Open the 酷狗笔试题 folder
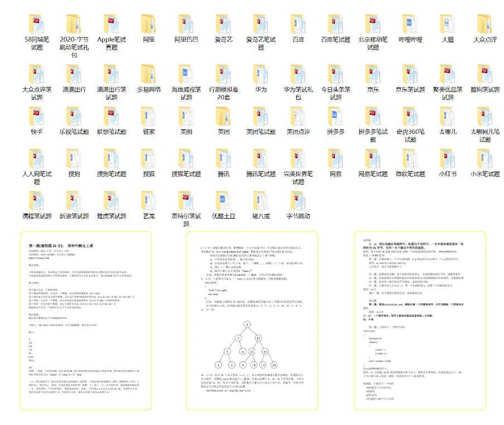The height and width of the screenshot is (425, 504). [485, 74]
